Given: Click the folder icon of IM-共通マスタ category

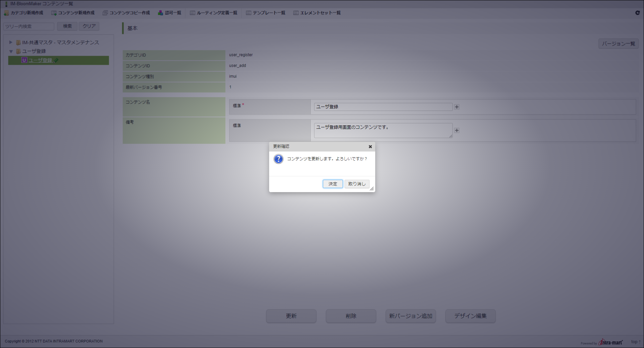Looking at the screenshot, I should click(18, 43).
